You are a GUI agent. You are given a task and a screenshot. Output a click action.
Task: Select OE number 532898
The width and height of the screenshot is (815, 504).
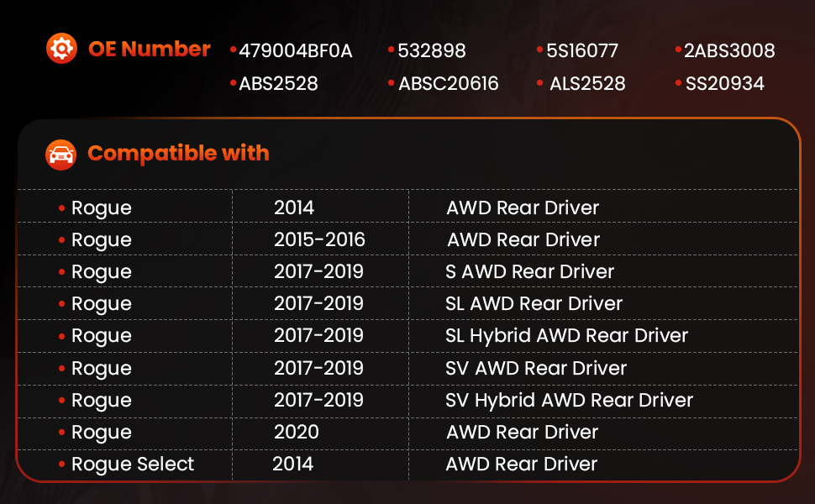pos(431,51)
